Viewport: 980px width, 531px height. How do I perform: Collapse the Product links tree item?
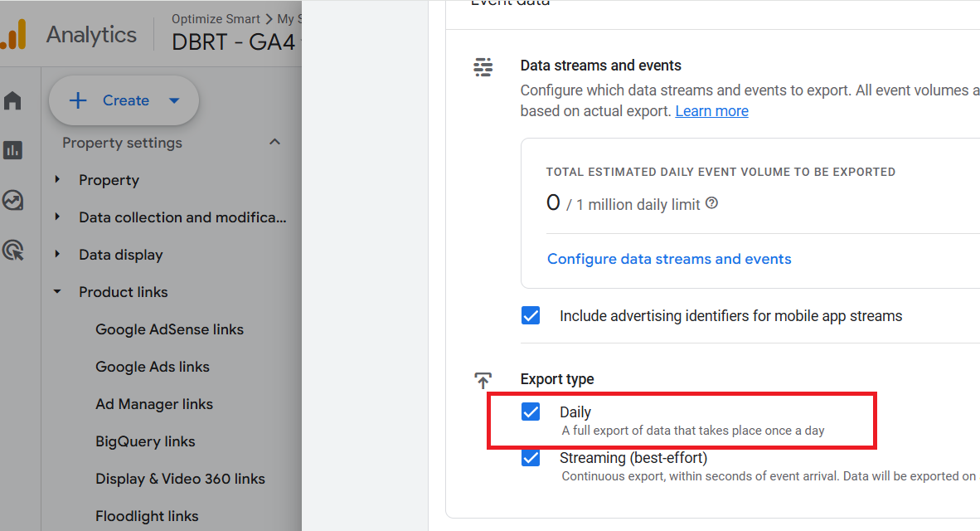pyautogui.click(x=57, y=292)
